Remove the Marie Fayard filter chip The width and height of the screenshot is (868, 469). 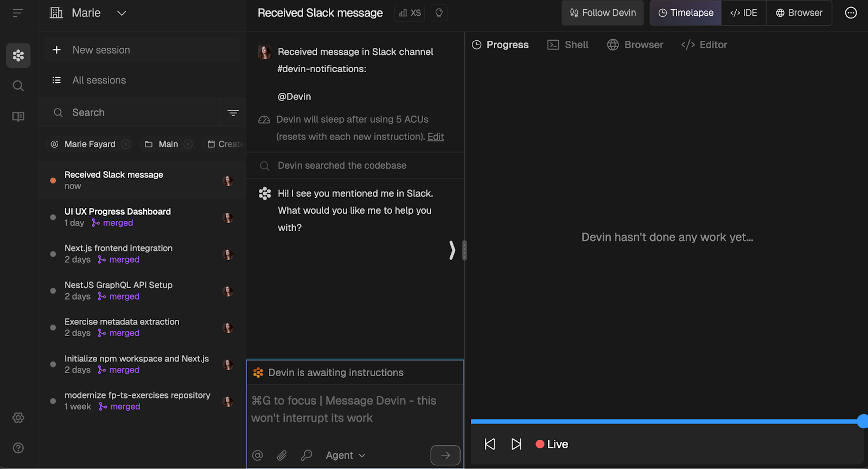(126, 144)
